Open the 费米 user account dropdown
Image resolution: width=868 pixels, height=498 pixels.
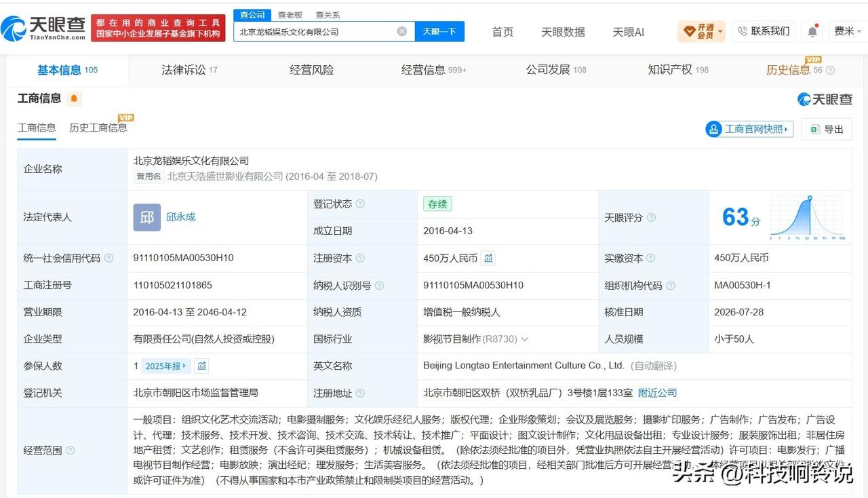pyautogui.click(x=846, y=31)
